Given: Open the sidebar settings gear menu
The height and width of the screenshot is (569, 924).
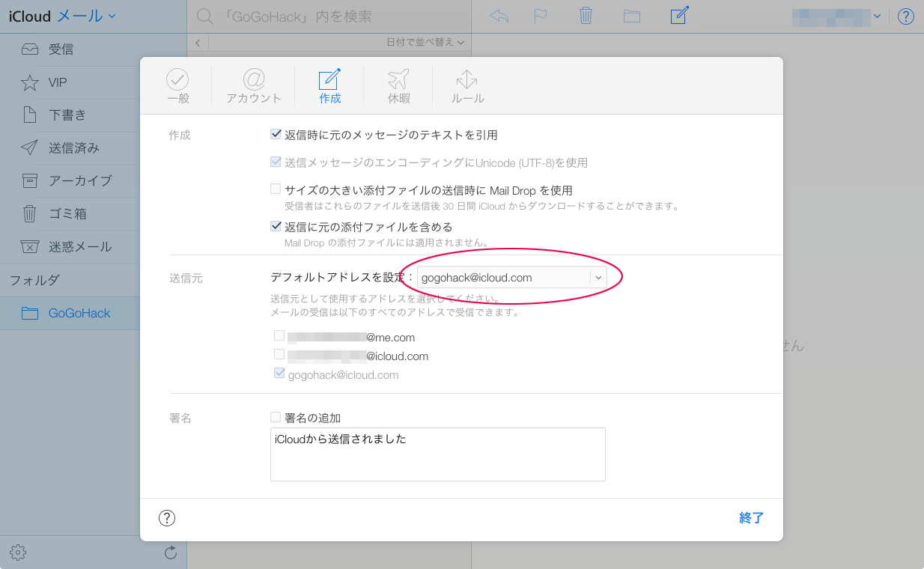Looking at the screenshot, I should [x=18, y=553].
